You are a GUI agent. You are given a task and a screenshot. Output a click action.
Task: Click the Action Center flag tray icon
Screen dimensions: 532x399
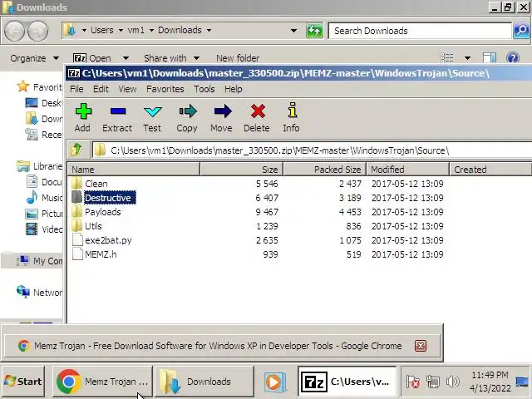click(x=413, y=382)
